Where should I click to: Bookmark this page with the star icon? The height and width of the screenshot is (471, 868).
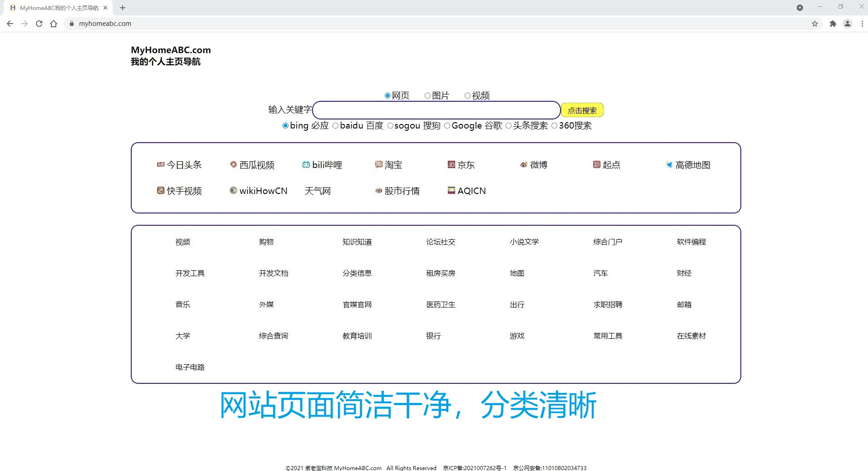coord(815,24)
